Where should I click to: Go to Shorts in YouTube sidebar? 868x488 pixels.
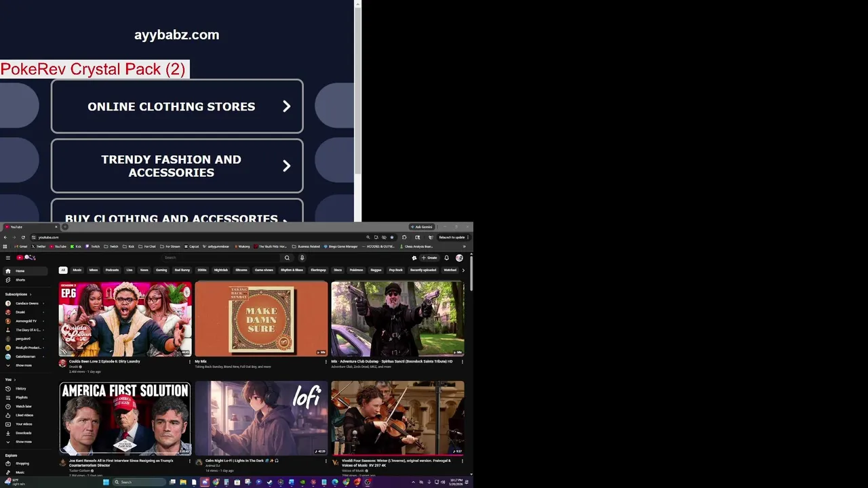tap(24, 280)
